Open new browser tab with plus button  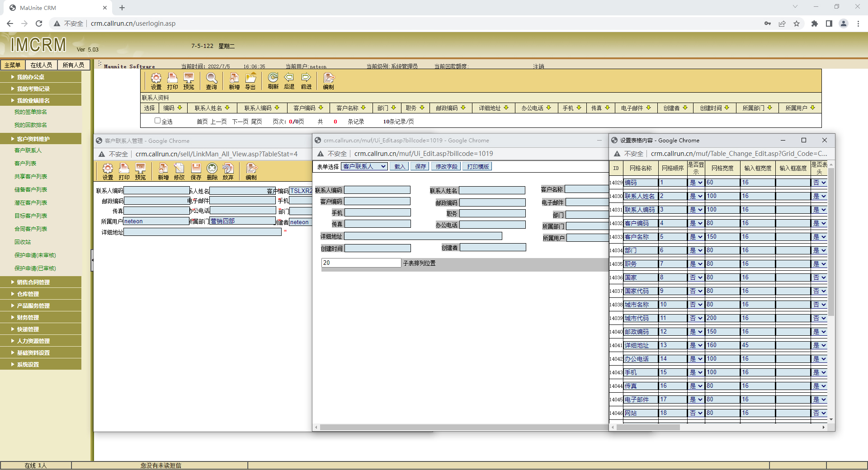[x=122, y=8]
